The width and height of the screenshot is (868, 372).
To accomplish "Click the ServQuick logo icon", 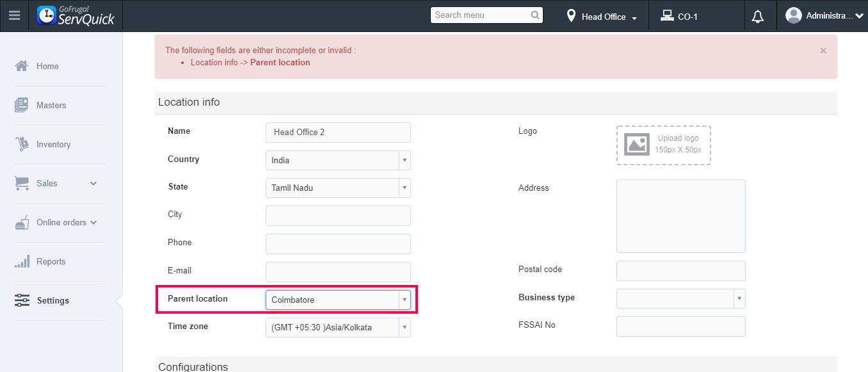I will coord(47,15).
